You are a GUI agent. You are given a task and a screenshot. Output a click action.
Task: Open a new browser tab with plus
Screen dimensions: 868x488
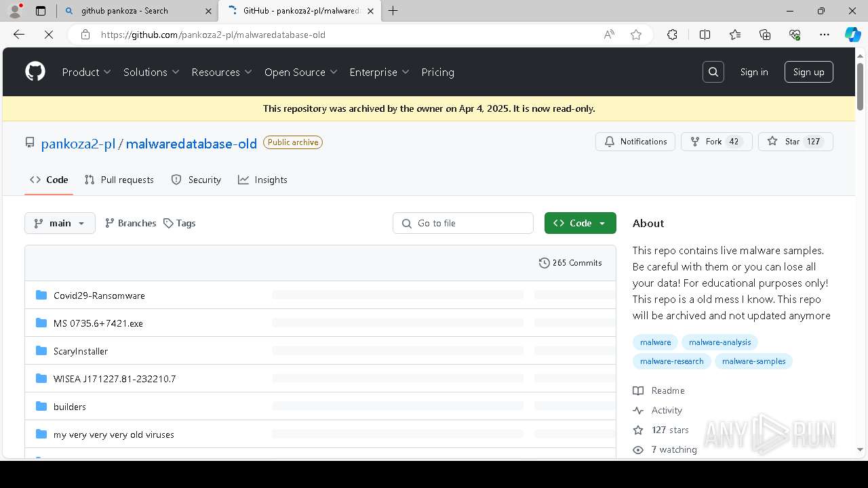(x=393, y=11)
